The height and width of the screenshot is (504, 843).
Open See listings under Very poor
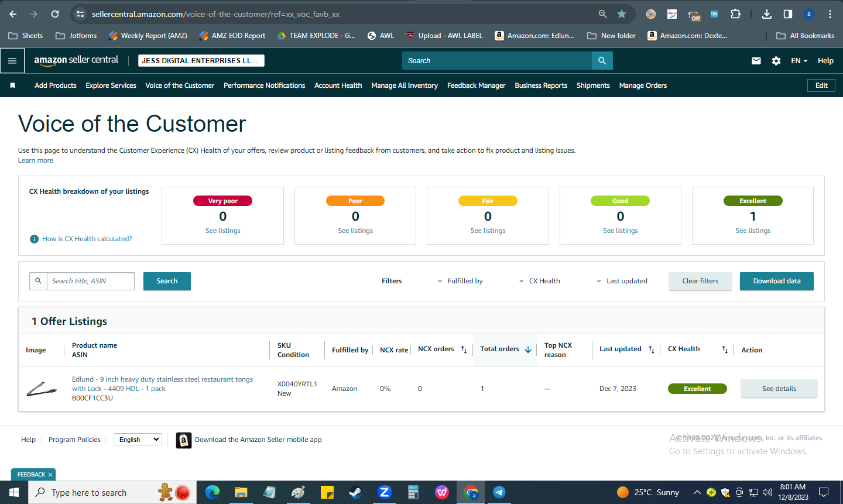223,231
